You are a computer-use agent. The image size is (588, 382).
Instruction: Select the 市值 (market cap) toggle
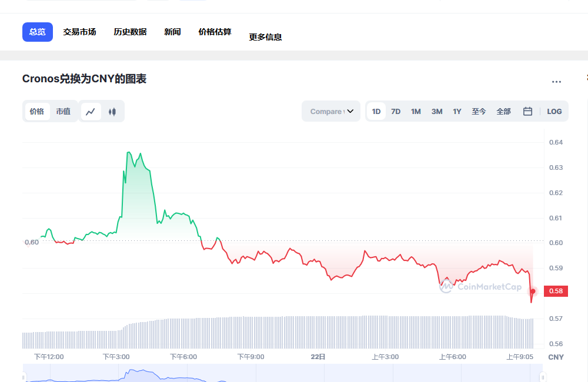click(64, 112)
